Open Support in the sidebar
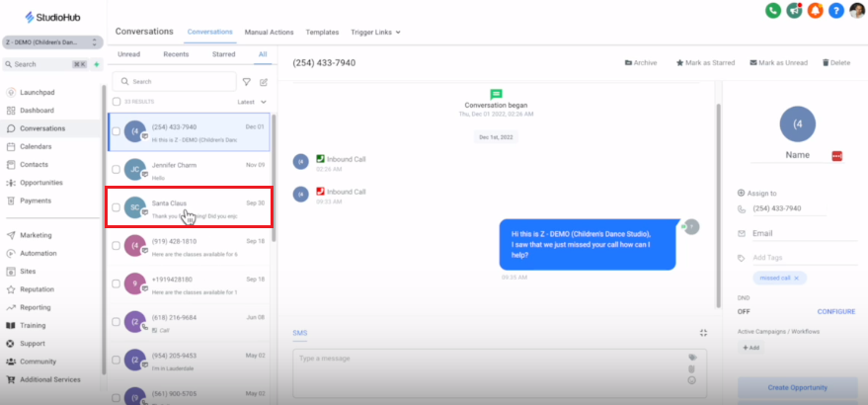Viewport: 868px width, 405px height. 33,344
